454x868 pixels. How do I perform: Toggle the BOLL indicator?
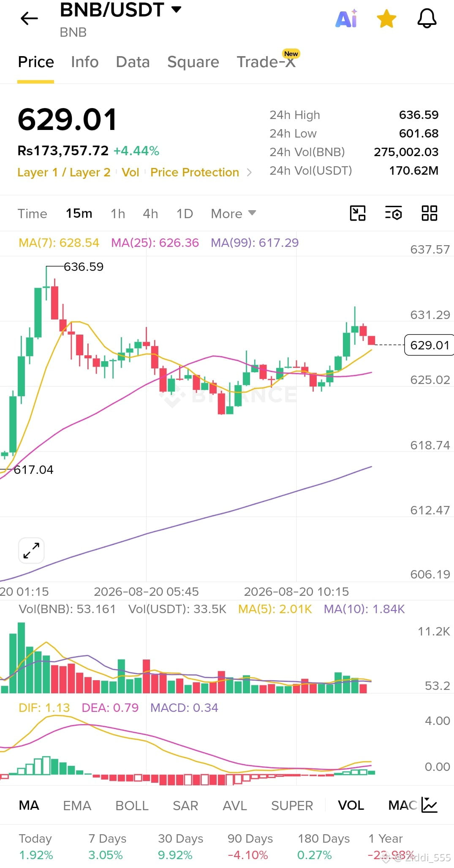click(132, 805)
